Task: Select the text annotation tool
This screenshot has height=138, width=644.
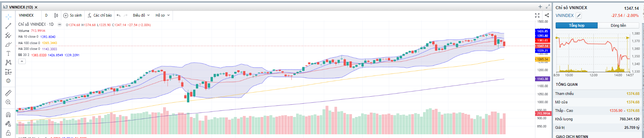Action: (x=8, y=54)
